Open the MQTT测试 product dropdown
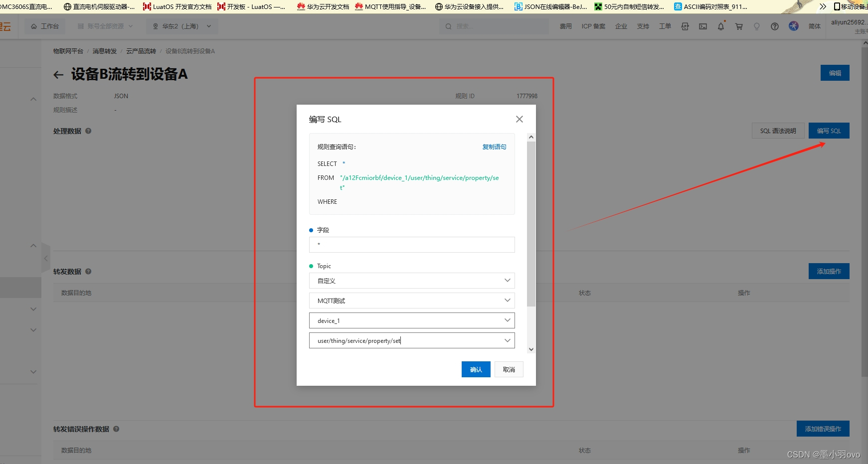 412,301
